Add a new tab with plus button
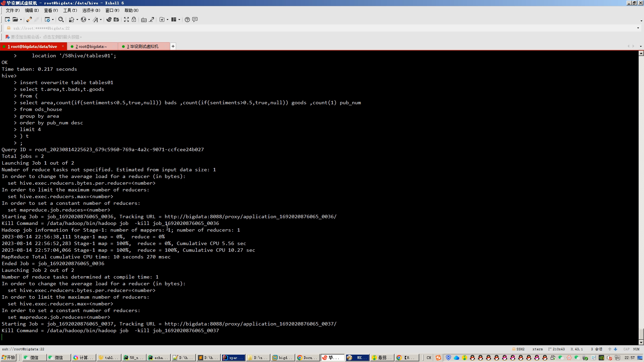 click(x=173, y=46)
